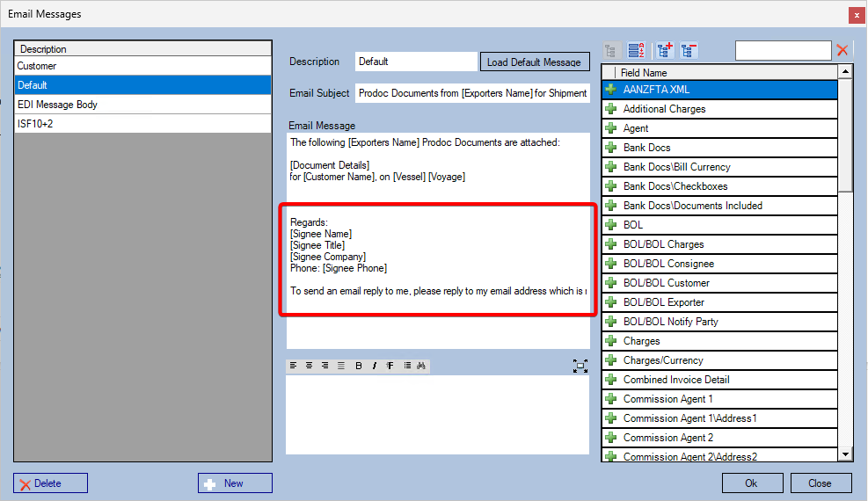Click the Field Name column header
Image resolution: width=868 pixels, height=501 pixels.
726,72
